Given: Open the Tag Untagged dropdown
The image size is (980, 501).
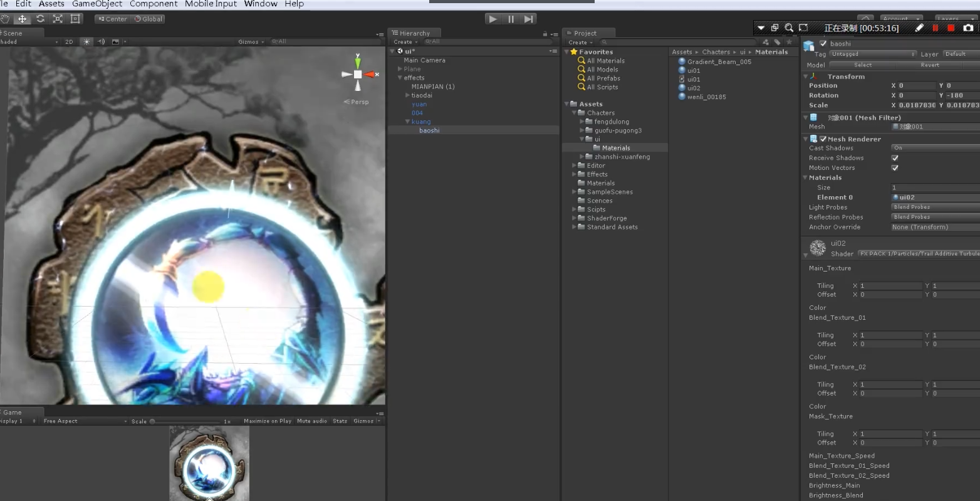Looking at the screenshot, I should click(873, 54).
